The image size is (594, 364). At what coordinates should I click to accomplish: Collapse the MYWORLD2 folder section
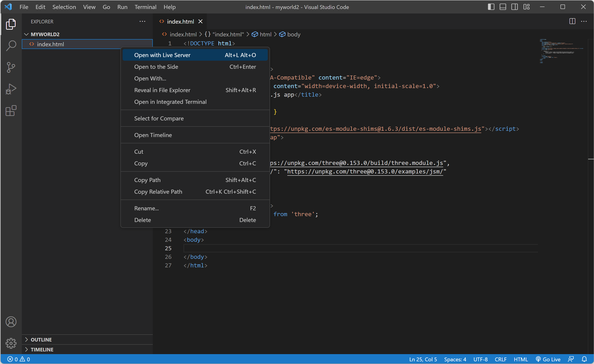(x=27, y=34)
